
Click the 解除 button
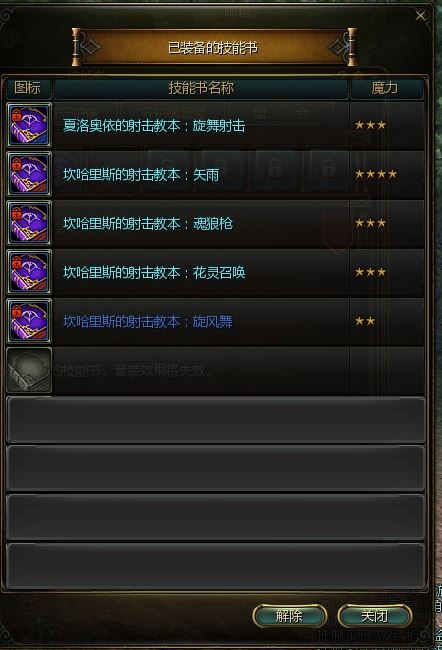(289, 616)
